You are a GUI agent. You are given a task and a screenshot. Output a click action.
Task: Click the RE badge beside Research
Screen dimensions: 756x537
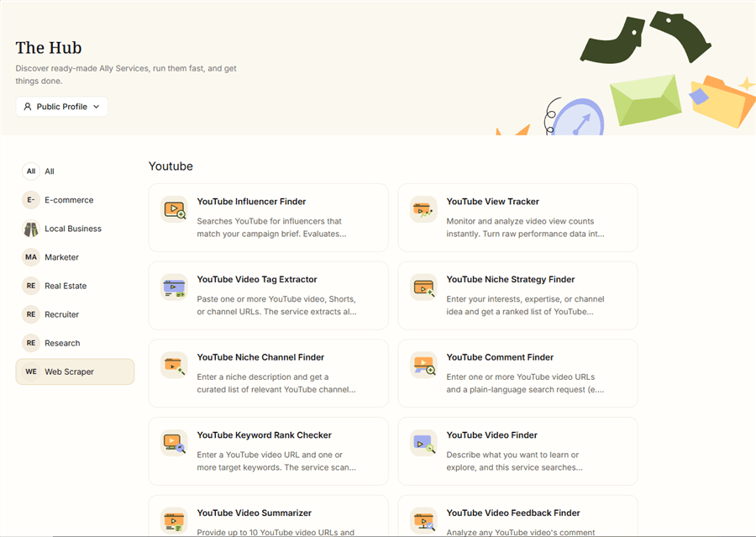(31, 343)
